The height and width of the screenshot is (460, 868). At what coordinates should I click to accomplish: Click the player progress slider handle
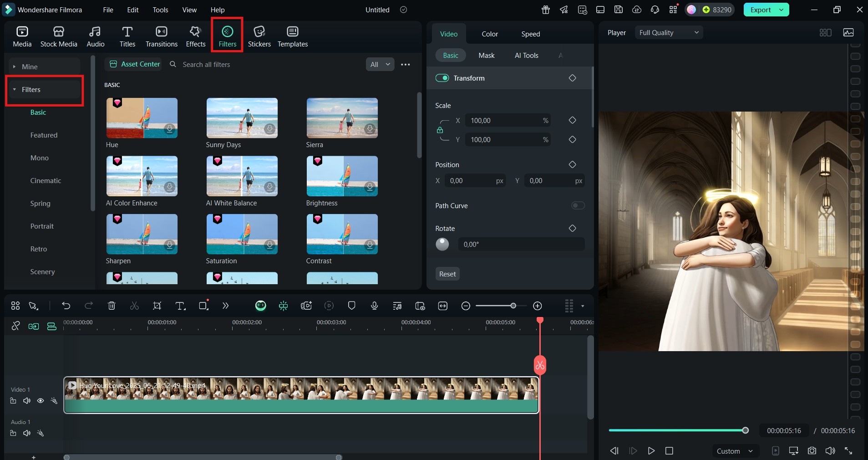pyautogui.click(x=745, y=430)
